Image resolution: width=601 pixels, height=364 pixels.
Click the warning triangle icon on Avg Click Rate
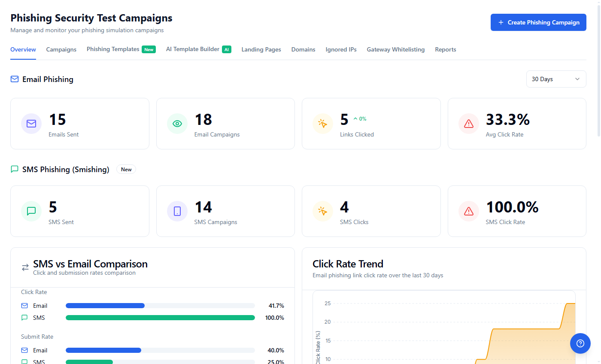(469, 124)
